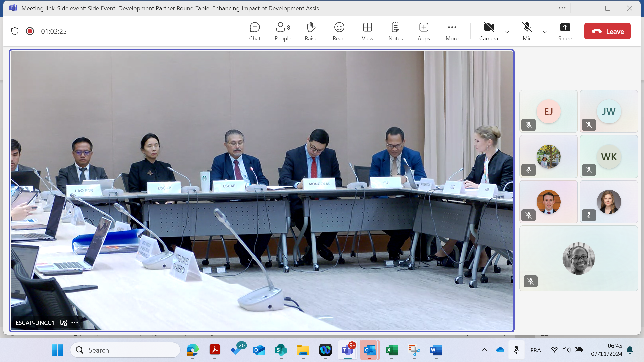Switch to Teams taskbar icon
Image resolution: width=644 pixels, height=362 pixels.
[x=347, y=350]
